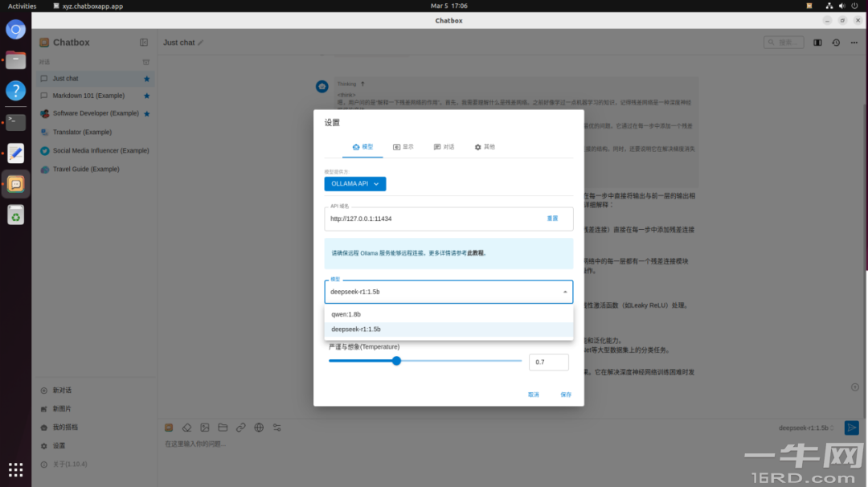Select deepseek-r1:1.5b option in list
This screenshot has width=868, height=487.
(x=449, y=329)
